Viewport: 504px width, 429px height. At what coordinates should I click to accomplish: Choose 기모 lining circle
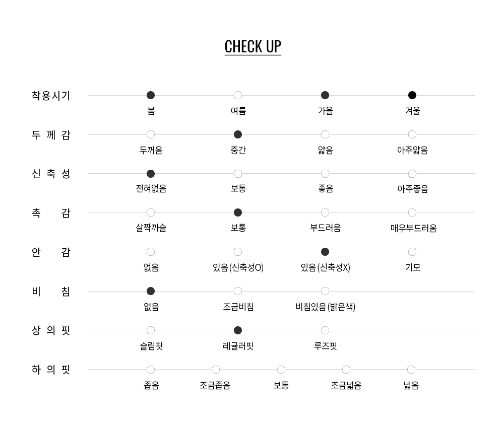click(412, 252)
